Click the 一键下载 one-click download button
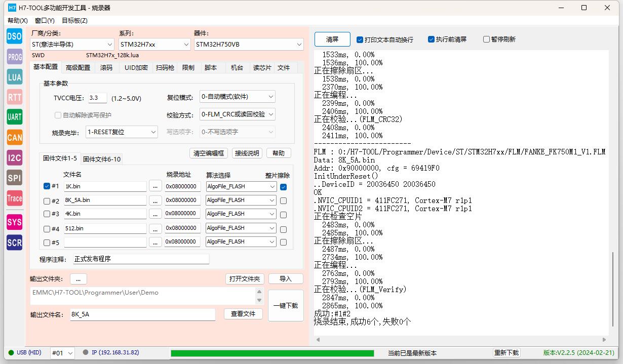This screenshot has height=364, width=623. point(286,306)
